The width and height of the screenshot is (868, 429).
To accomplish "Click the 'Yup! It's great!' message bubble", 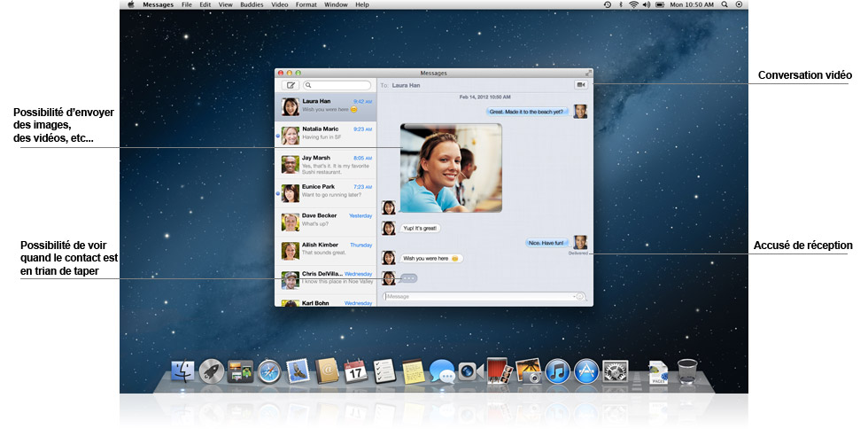I will tap(420, 228).
